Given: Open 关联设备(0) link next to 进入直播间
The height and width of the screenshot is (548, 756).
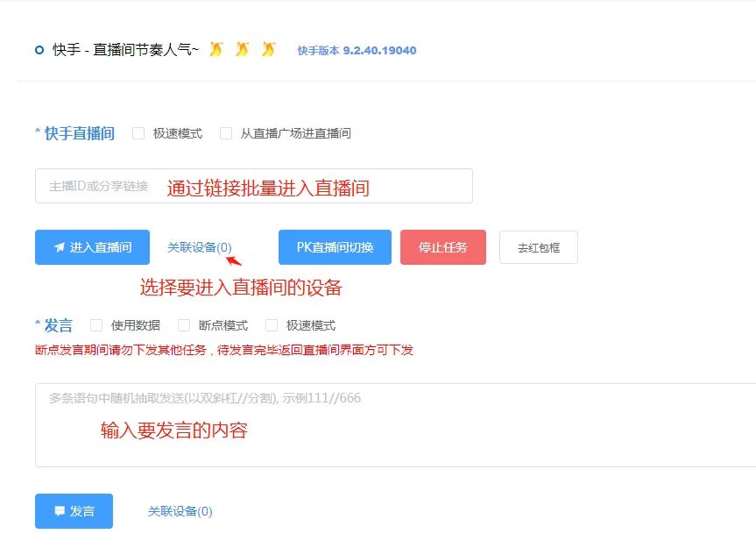Looking at the screenshot, I should [x=199, y=247].
